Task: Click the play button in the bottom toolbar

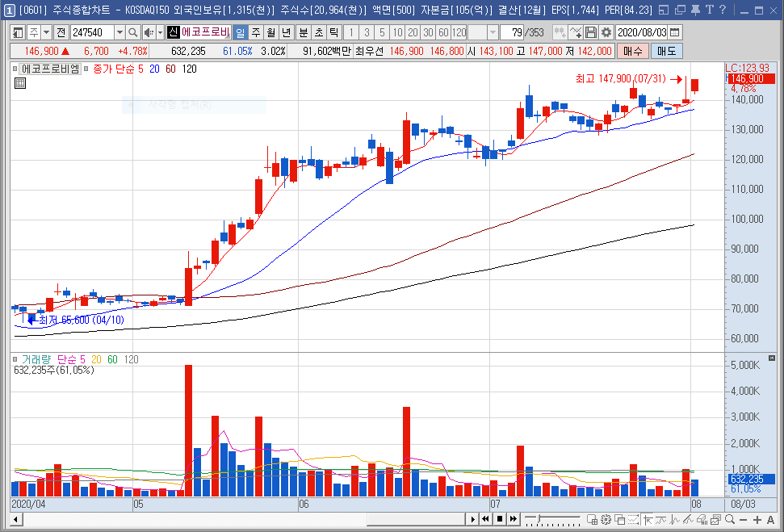Action: tap(472, 520)
